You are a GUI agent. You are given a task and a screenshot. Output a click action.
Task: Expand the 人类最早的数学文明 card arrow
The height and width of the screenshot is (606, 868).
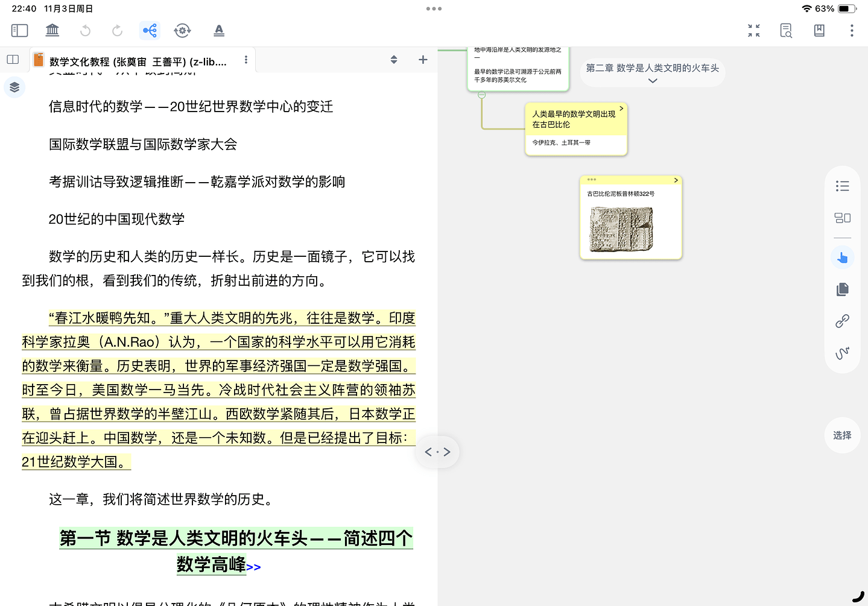pyautogui.click(x=621, y=109)
